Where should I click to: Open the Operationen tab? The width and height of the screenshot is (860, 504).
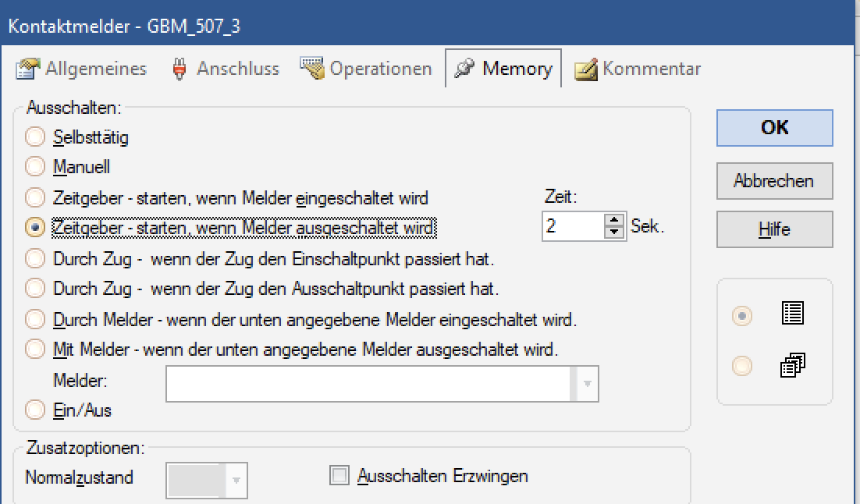pos(380,69)
